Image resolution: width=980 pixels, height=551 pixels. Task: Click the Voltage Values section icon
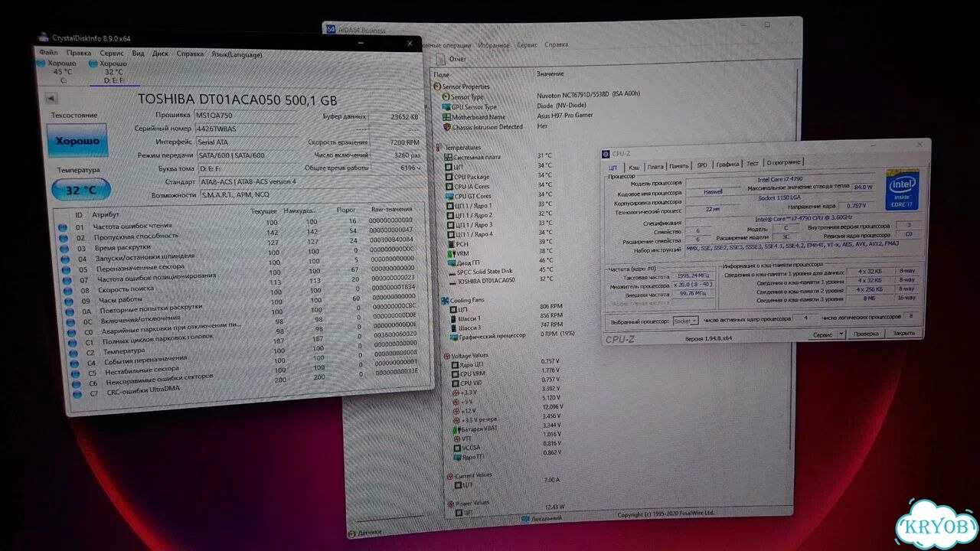(447, 356)
